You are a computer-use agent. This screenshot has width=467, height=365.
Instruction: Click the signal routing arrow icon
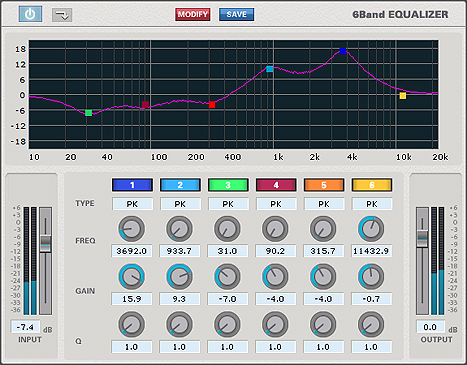tap(62, 15)
